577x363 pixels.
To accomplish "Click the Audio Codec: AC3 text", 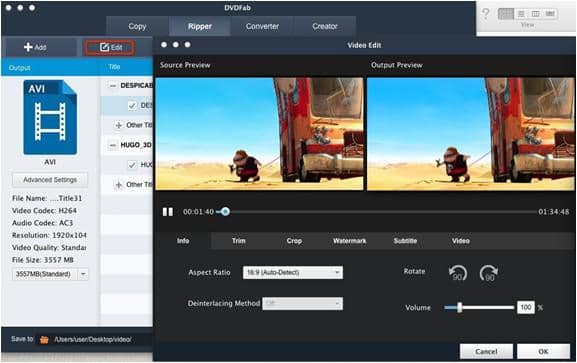I will tap(42, 223).
